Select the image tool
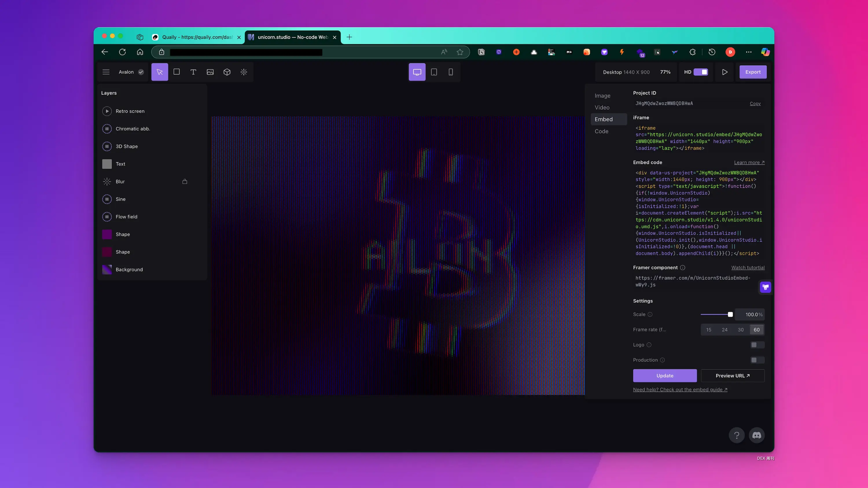This screenshot has width=868, height=488. tap(210, 72)
